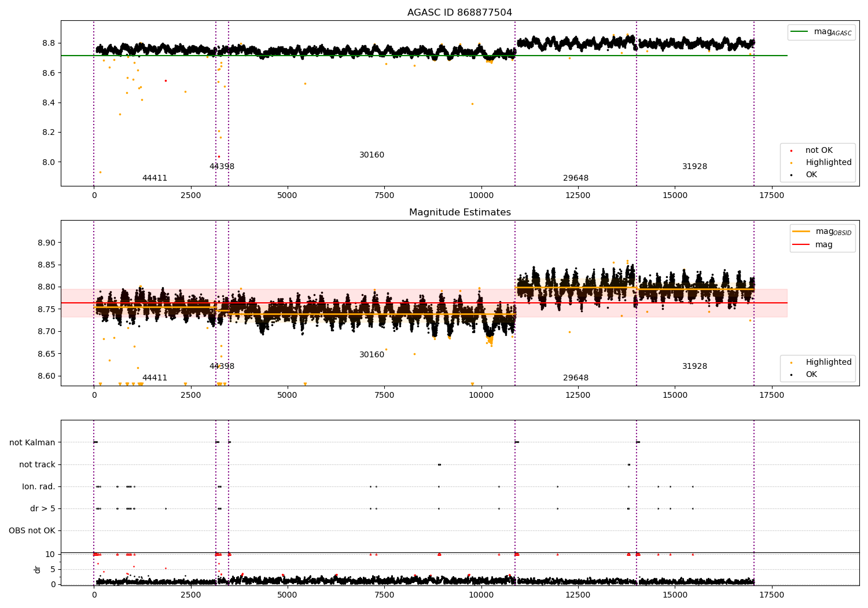This screenshot has width=868, height=608.
Task: Click the title 'AGASC ID 868877504'
Action: [x=459, y=12]
